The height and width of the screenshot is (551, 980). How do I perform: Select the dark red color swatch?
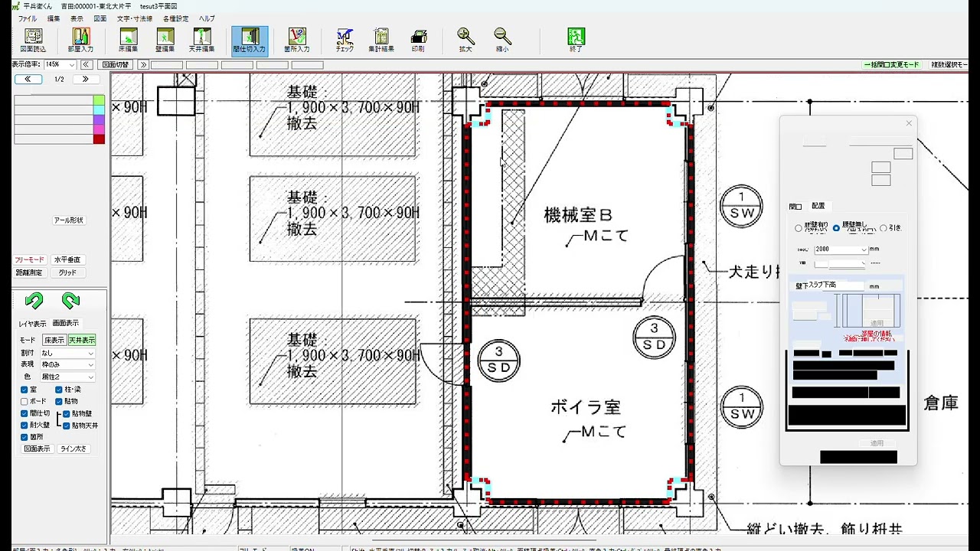(x=99, y=139)
